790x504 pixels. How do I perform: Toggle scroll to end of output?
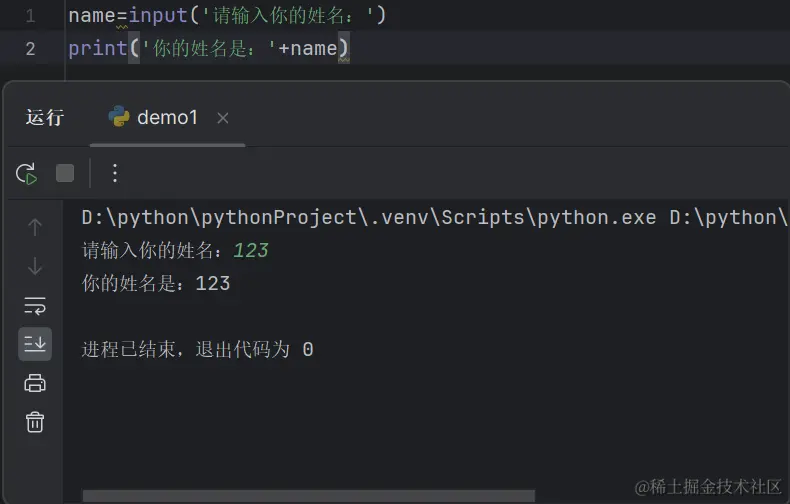click(35, 344)
